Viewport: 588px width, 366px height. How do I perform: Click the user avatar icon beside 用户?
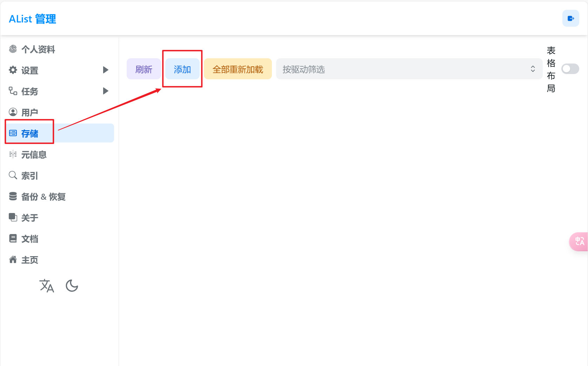click(x=13, y=112)
